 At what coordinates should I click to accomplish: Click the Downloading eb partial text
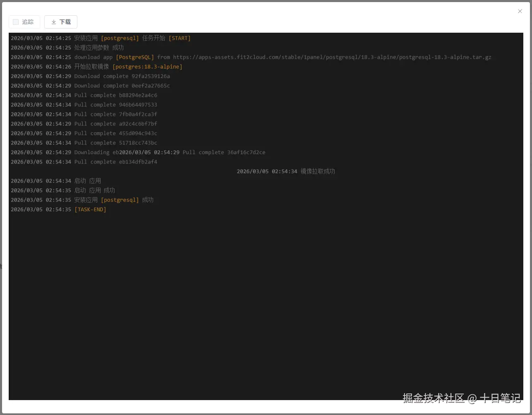click(96, 152)
